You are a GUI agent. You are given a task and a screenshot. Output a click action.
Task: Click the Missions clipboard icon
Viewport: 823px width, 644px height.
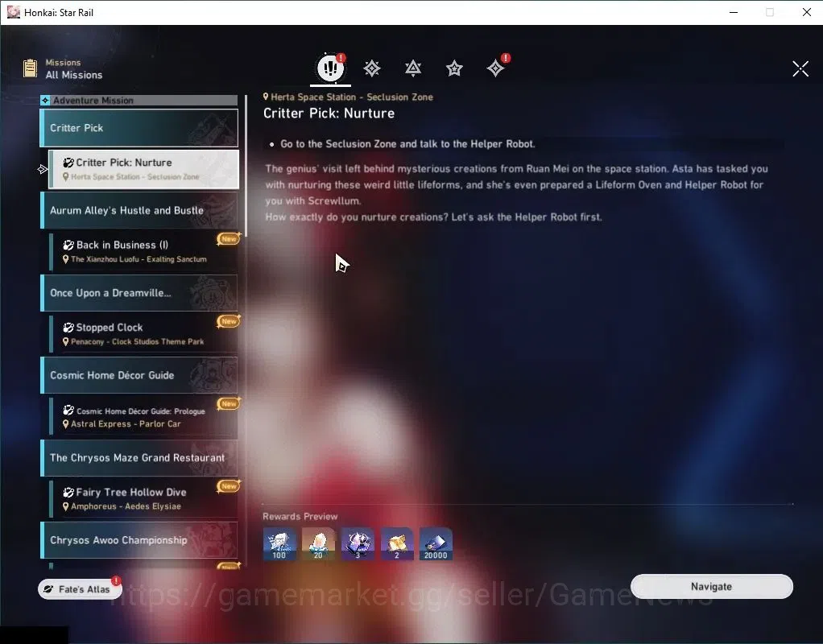click(x=30, y=68)
